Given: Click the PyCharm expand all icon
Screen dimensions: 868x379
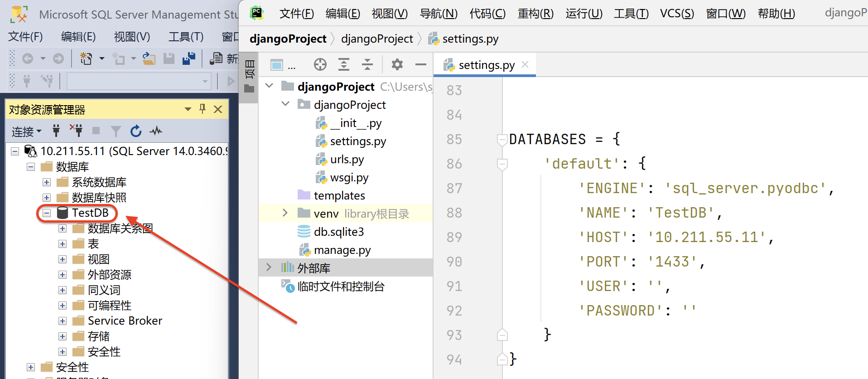Looking at the screenshot, I should 344,65.
